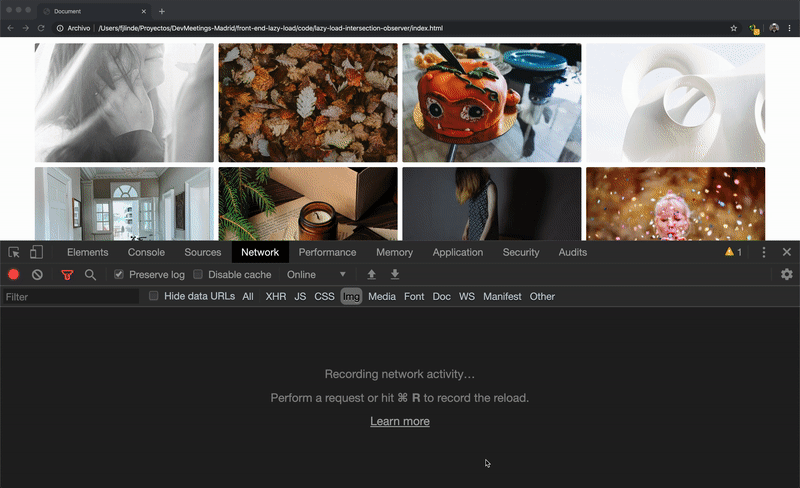Open the Application tab
Viewport: 800px width, 488px height.
pyautogui.click(x=458, y=252)
